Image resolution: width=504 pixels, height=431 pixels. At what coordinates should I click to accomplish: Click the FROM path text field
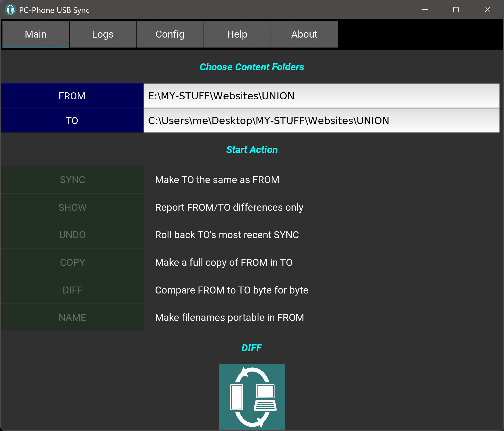click(321, 96)
